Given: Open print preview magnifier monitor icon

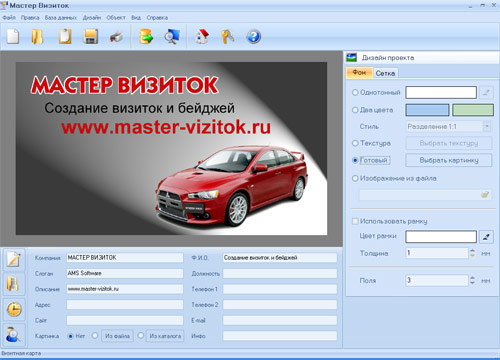Looking at the screenshot, I should (x=172, y=36).
